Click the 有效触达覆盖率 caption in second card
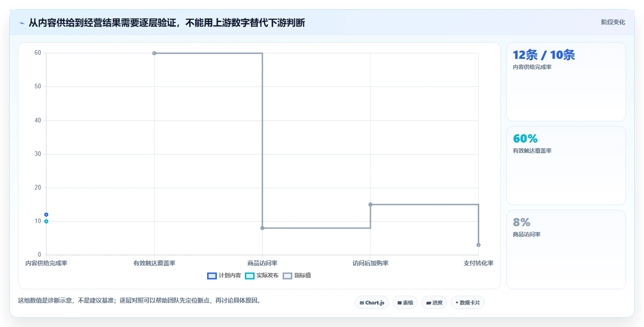Viewport: 644px width, 327px height. point(532,151)
